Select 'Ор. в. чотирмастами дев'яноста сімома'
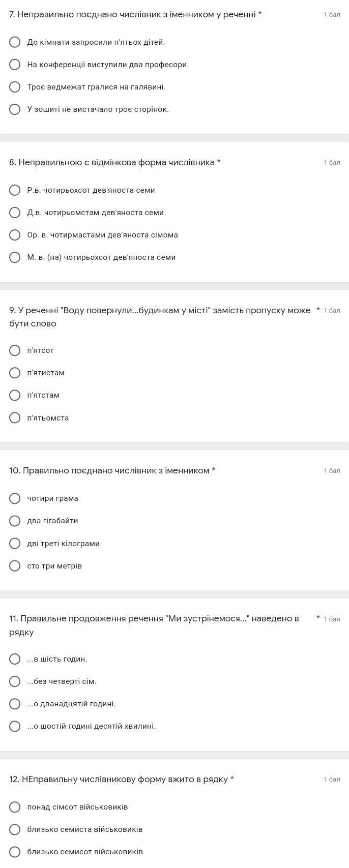This screenshot has height=868, width=349. [x=15, y=235]
